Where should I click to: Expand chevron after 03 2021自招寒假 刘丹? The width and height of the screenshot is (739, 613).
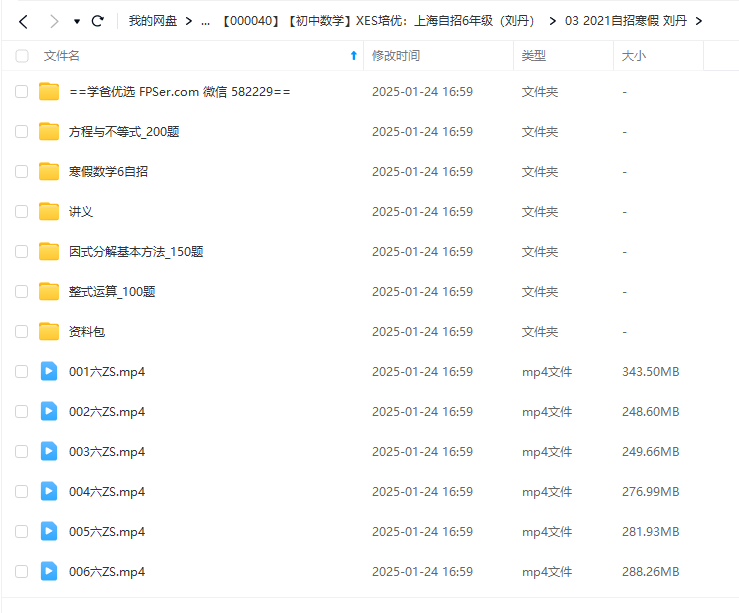698,21
